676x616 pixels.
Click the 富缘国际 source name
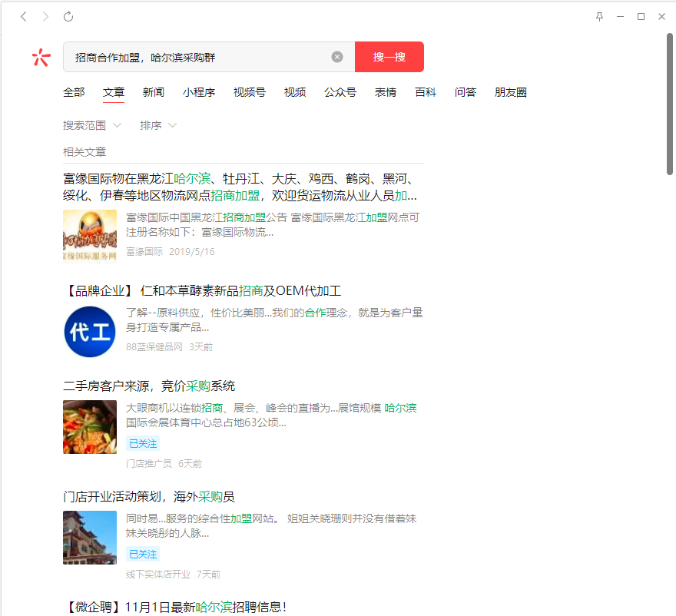point(144,252)
